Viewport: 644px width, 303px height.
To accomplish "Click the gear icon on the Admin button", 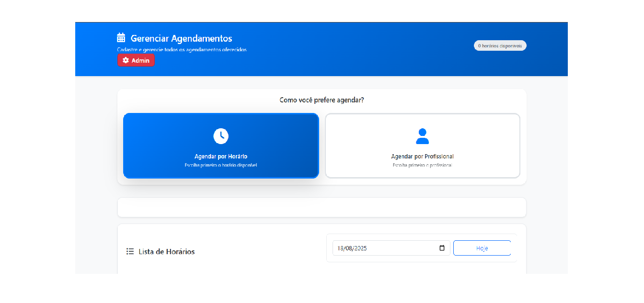I will (x=126, y=60).
